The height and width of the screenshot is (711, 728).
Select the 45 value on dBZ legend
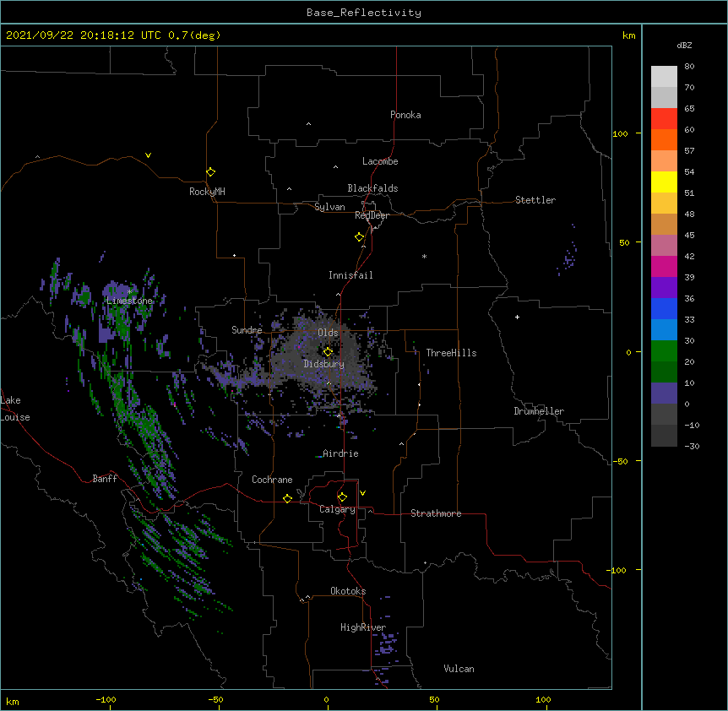pos(689,236)
